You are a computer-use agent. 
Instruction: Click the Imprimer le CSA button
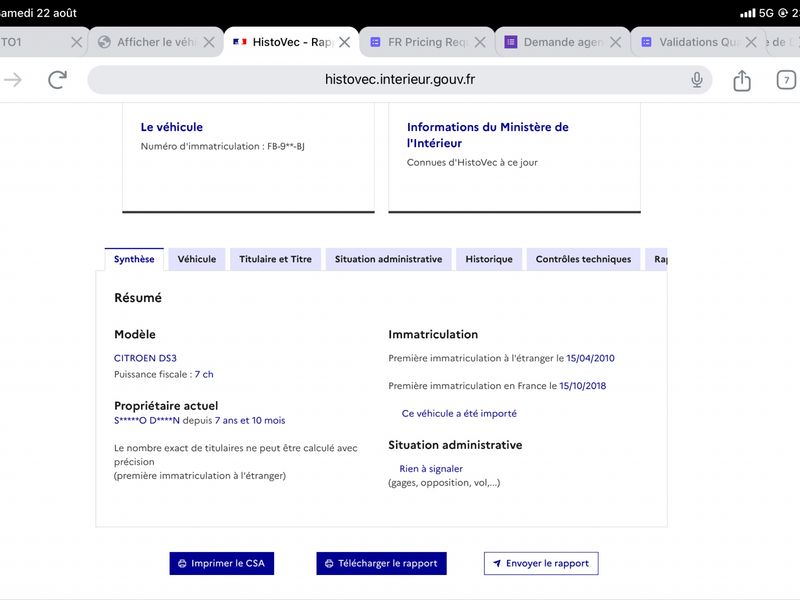pos(221,563)
